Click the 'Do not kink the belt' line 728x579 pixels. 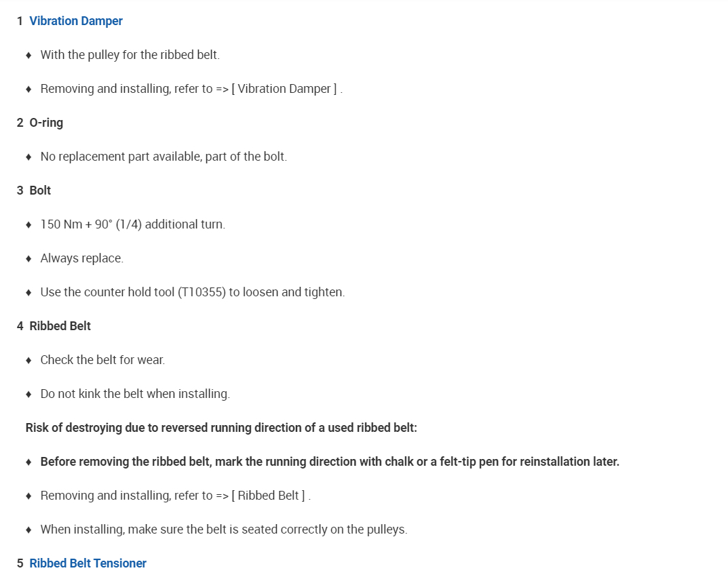(135, 394)
